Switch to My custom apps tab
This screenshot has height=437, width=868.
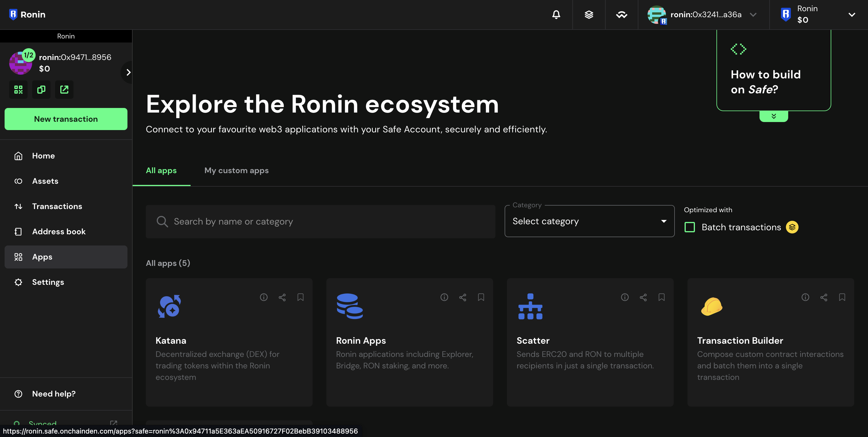click(237, 171)
